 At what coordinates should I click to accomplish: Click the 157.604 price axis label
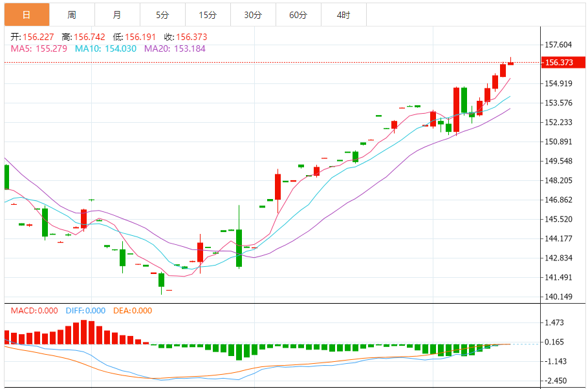click(558, 45)
